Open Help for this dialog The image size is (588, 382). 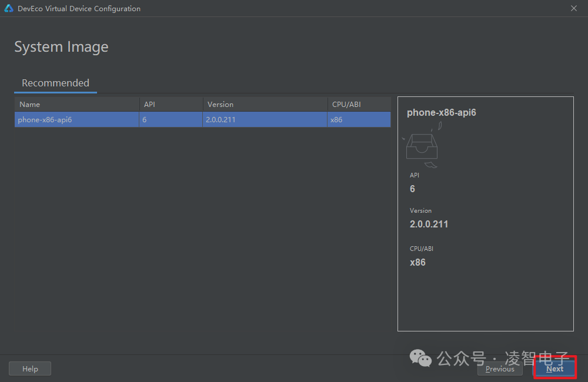point(30,368)
